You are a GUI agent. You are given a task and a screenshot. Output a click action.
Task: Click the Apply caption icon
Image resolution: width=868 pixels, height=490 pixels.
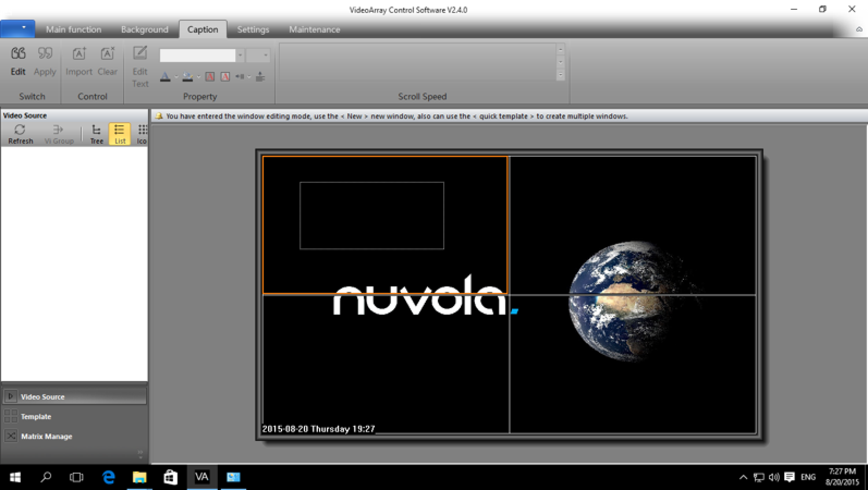click(45, 53)
